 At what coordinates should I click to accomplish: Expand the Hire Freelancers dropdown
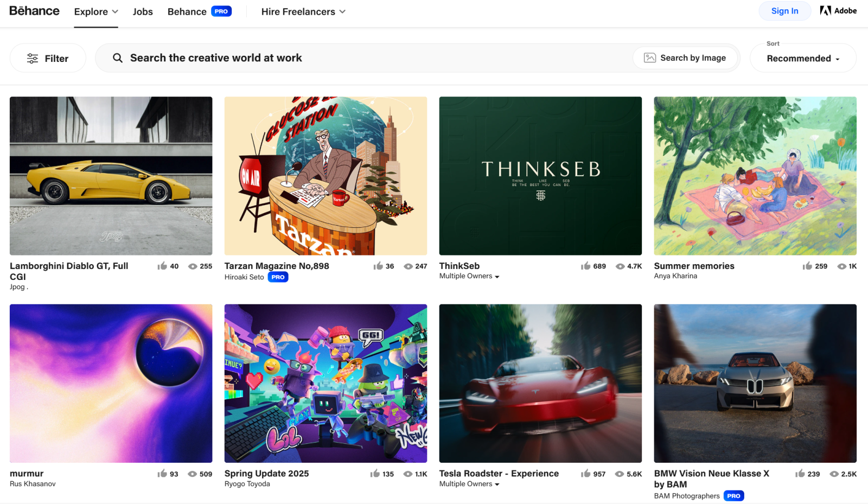(303, 11)
